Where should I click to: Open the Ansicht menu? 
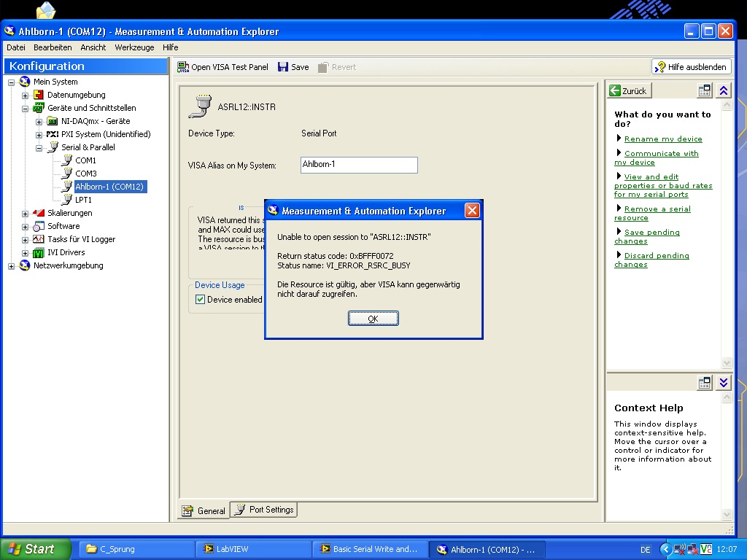pos(93,47)
